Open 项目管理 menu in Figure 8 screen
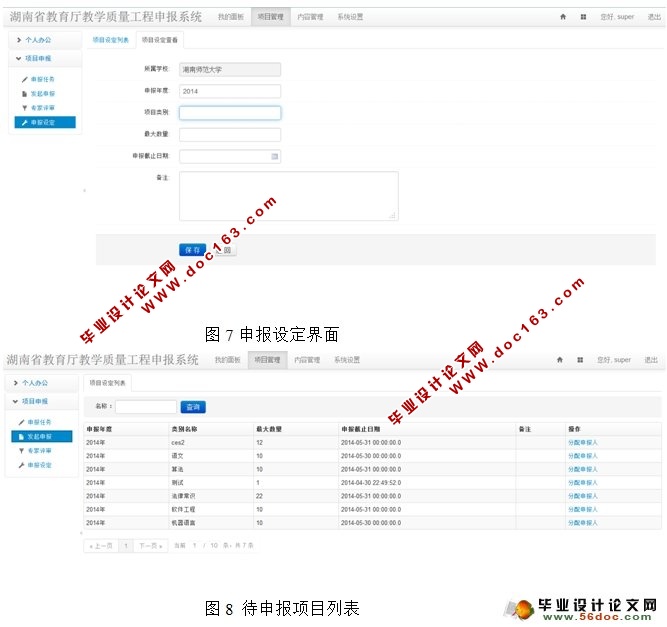The height and width of the screenshot is (627, 667). pyautogui.click(x=268, y=360)
